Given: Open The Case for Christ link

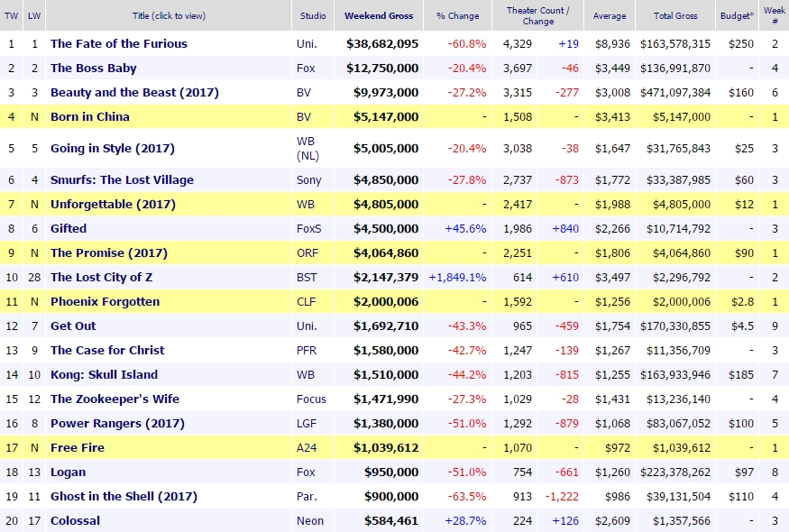Looking at the screenshot, I should (x=107, y=350).
